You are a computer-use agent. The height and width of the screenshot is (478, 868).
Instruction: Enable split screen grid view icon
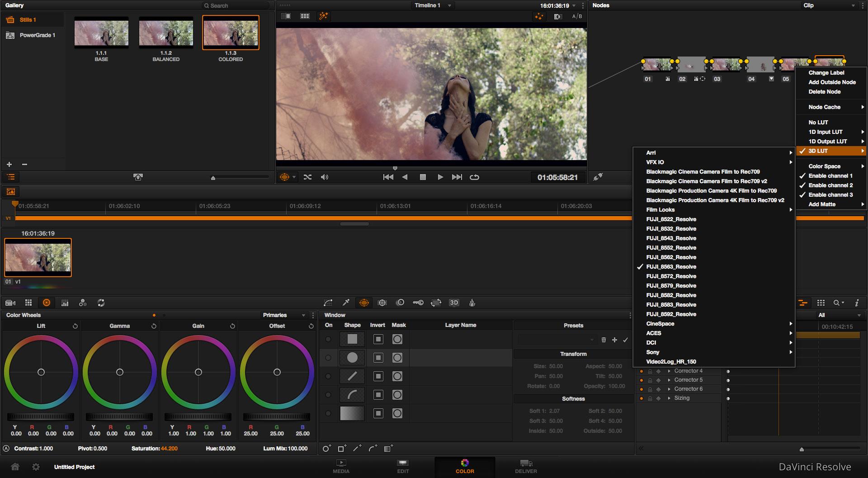click(305, 16)
